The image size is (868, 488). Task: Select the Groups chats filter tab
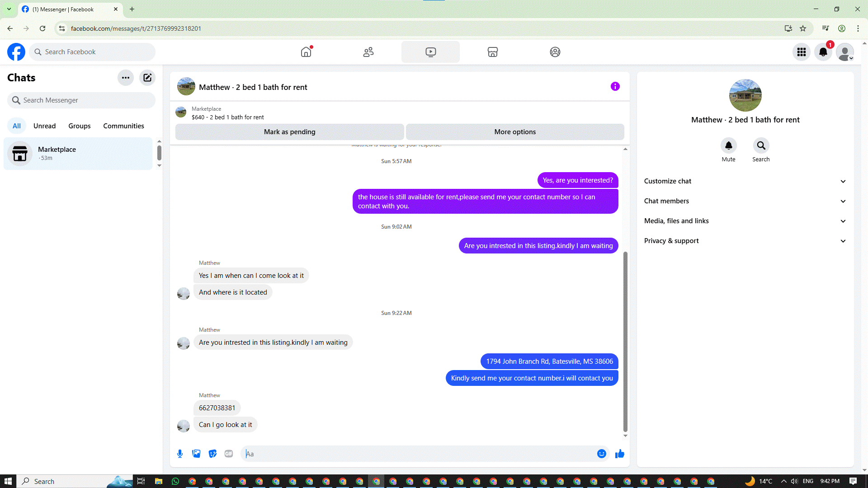[x=80, y=126]
